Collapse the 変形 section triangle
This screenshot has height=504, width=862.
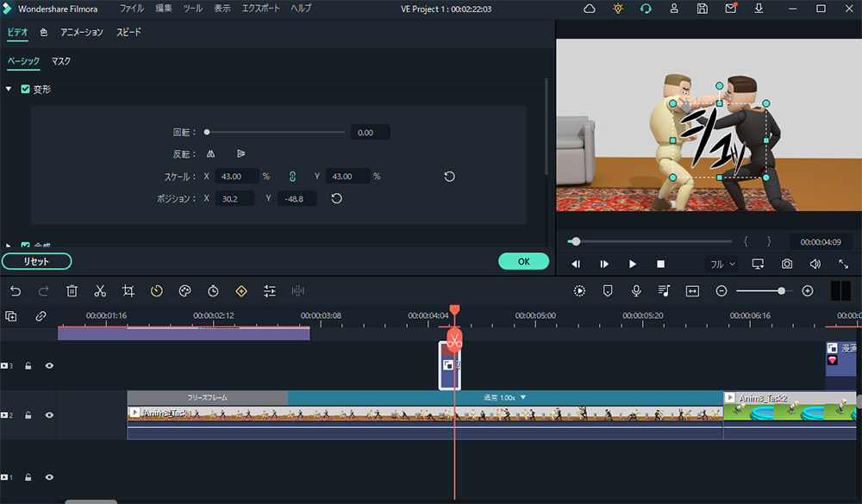9,89
